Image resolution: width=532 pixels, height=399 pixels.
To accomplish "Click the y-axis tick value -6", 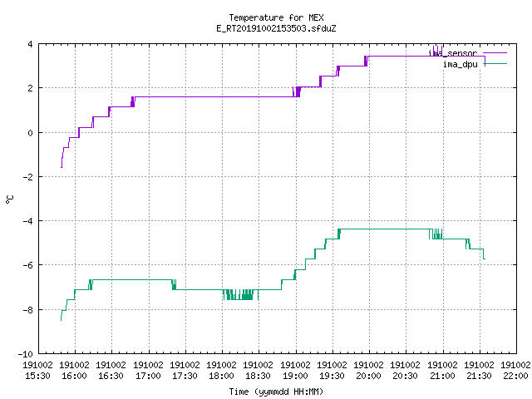I will tap(27, 265).
